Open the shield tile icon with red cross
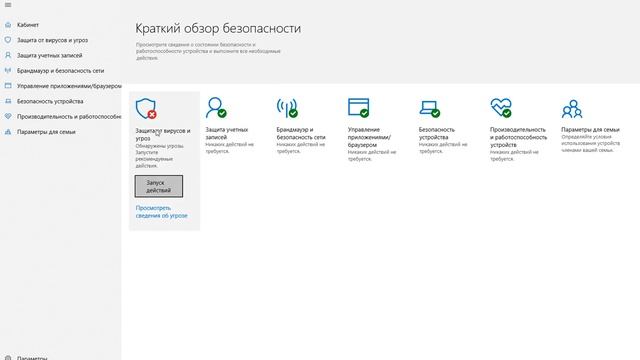This screenshot has height=360, width=640. click(x=146, y=108)
